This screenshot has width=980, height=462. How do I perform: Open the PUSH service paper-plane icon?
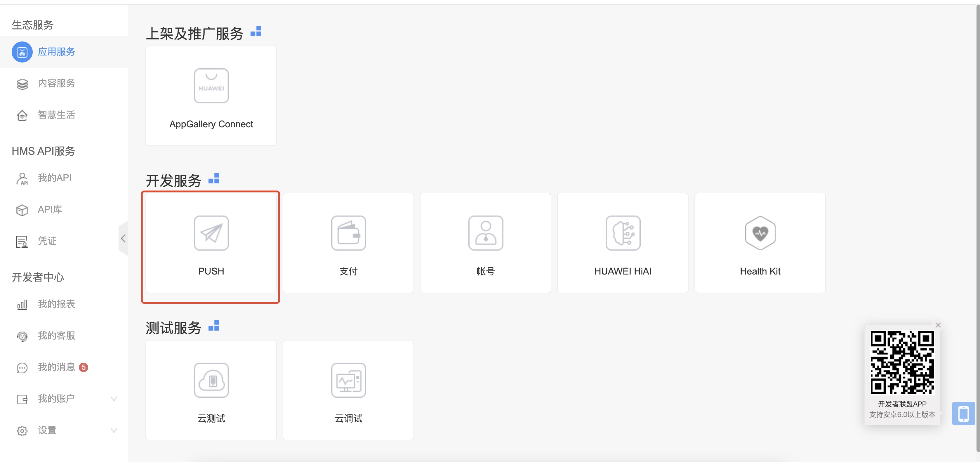[211, 233]
